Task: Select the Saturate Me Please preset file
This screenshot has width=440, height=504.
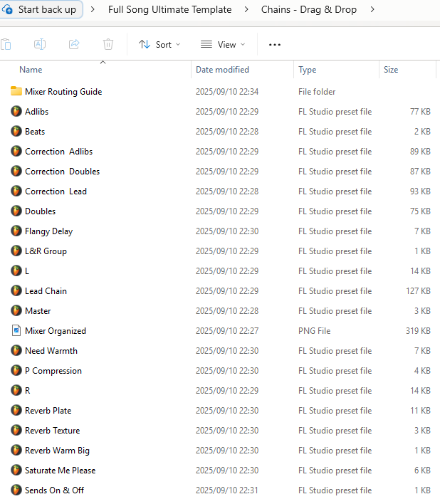Action: (60, 471)
